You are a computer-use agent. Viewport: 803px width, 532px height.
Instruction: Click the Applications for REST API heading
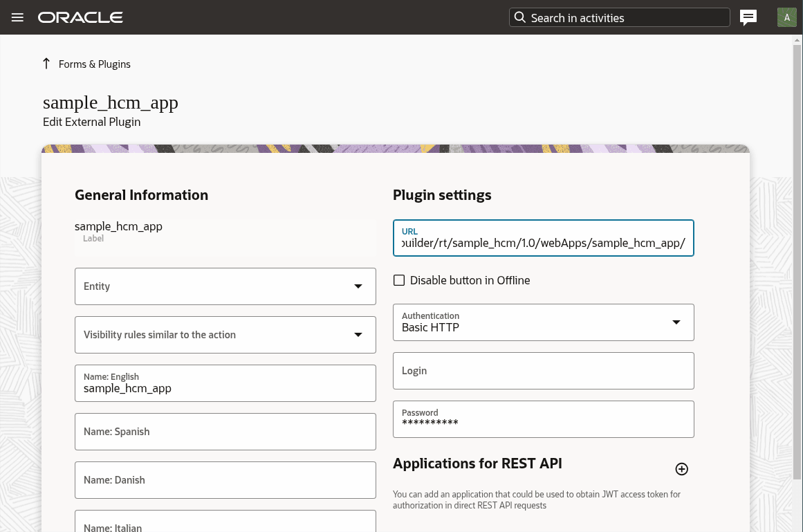click(477, 464)
